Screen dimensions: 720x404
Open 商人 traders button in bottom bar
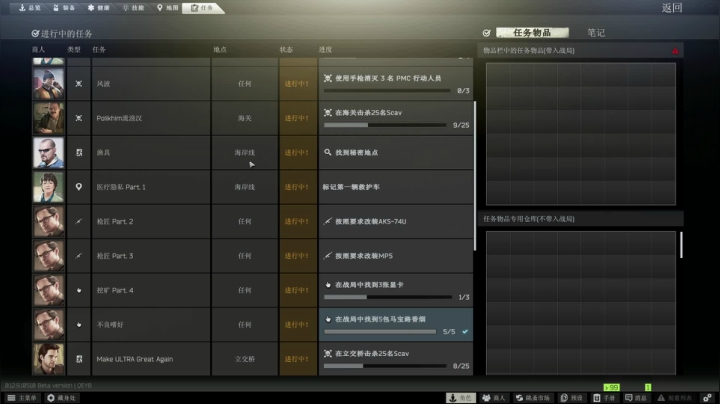[494, 398]
